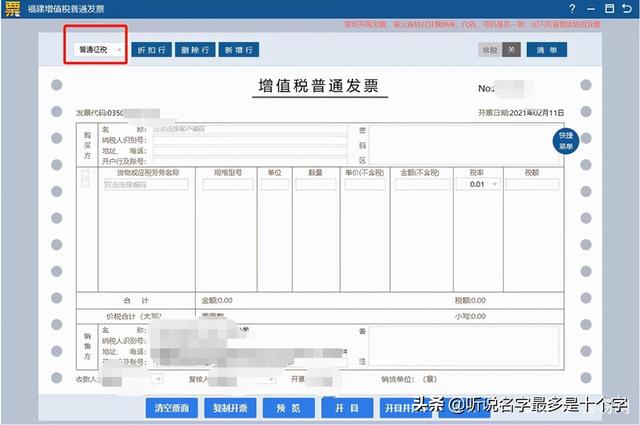Click the yellow 票 app logo icon

point(12,9)
